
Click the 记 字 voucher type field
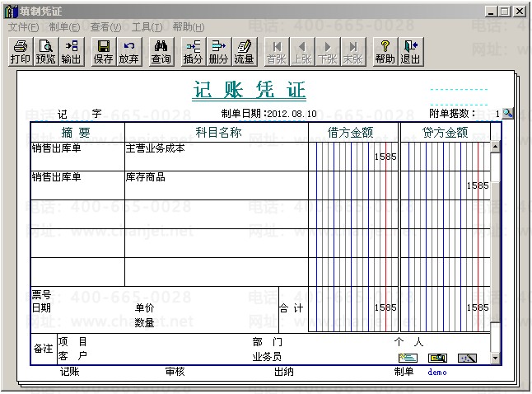pyautogui.click(x=79, y=114)
